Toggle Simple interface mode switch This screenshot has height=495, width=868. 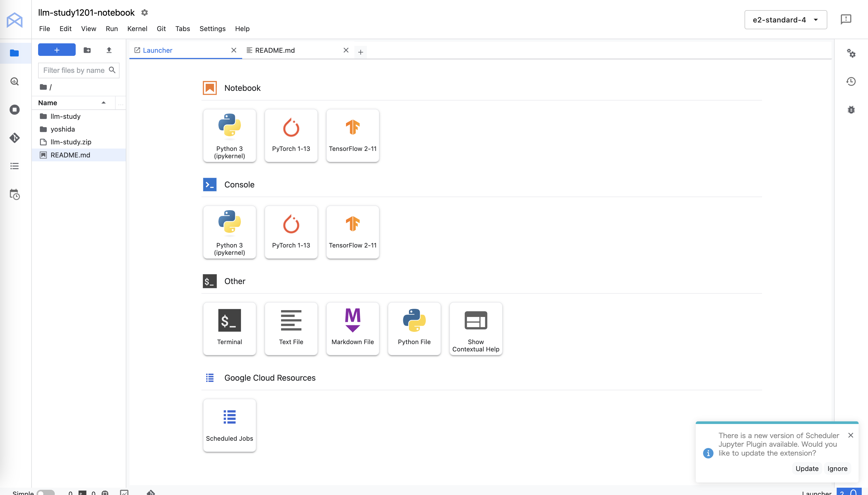click(x=45, y=493)
